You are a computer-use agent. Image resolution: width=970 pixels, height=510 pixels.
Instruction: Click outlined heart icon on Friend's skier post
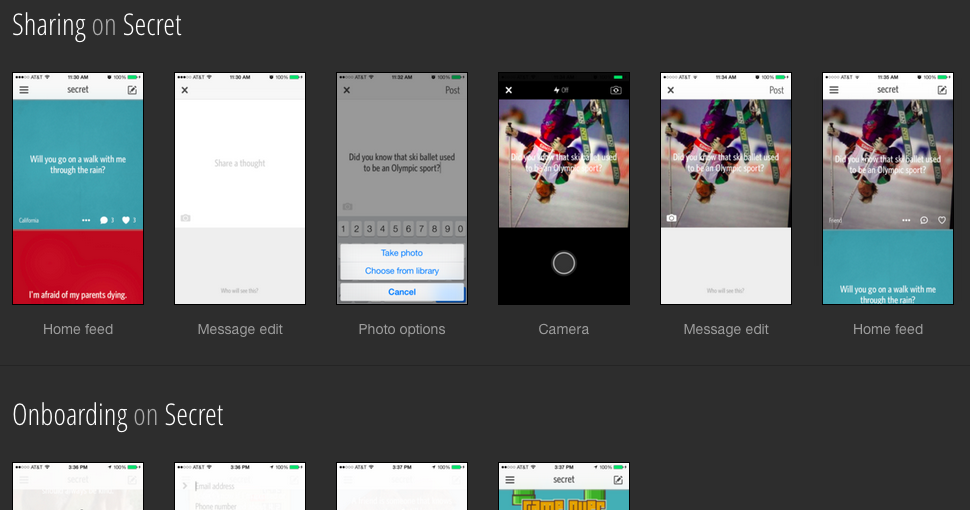click(942, 220)
